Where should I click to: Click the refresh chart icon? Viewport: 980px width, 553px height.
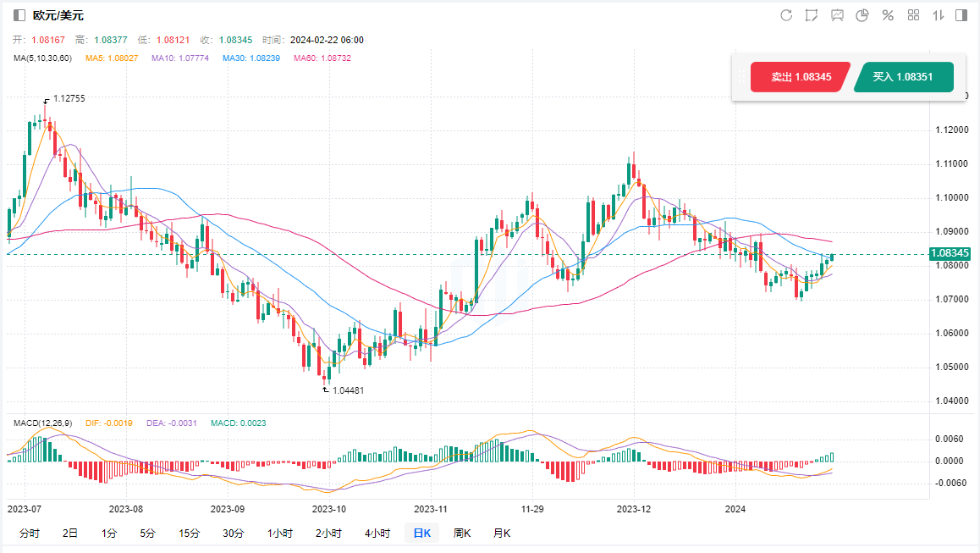(786, 15)
